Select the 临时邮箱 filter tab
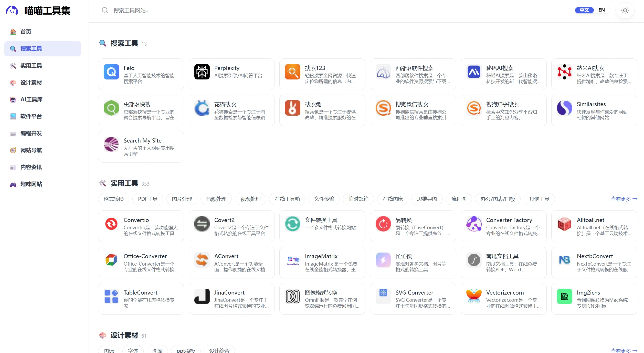The image size is (644, 353). click(358, 199)
